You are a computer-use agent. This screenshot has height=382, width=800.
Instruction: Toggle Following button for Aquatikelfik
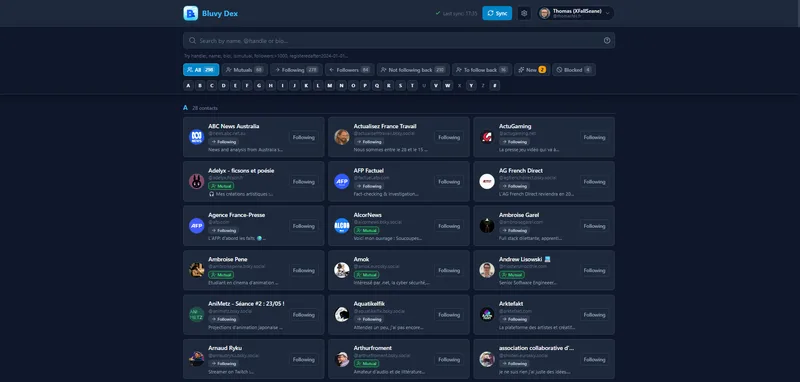[x=449, y=315]
